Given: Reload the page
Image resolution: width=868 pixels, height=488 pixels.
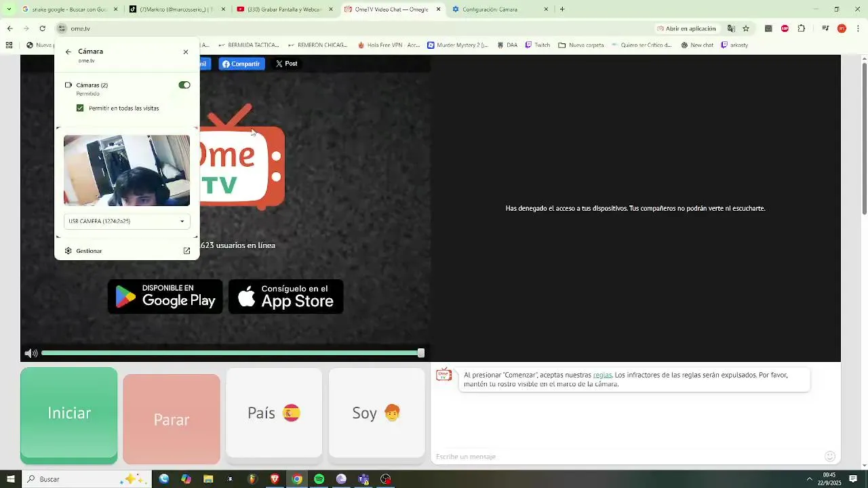Looking at the screenshot, I should [42, 28].
